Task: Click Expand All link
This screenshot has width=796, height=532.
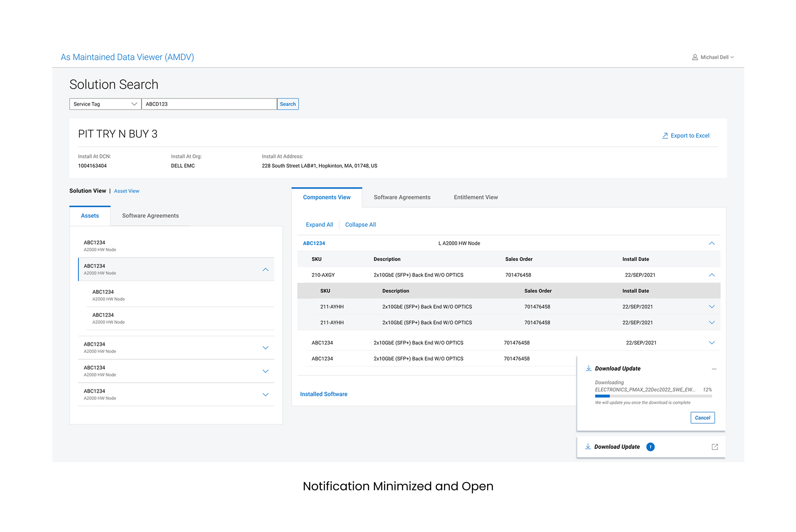Action: (319, 224)
